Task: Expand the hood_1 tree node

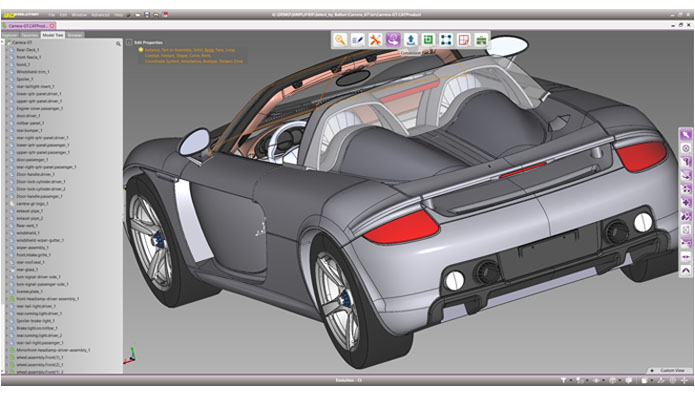Action: coord(7,64)
